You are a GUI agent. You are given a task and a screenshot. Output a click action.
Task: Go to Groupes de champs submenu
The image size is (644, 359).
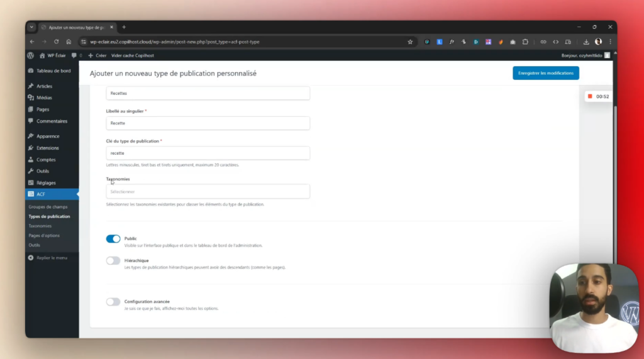pos(48,207)
